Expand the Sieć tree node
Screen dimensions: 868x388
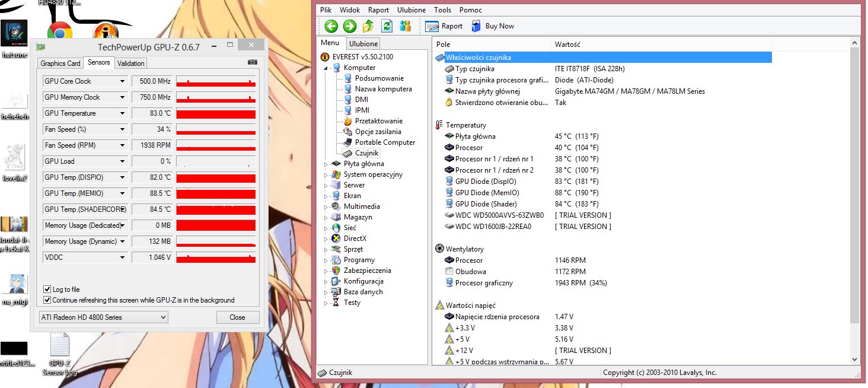325,228
